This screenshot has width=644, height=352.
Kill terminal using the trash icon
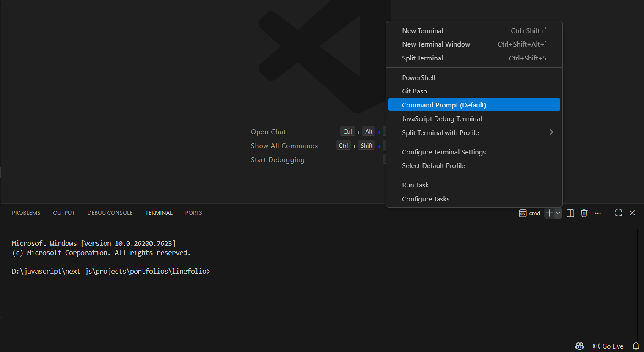[x=584, y=213]
